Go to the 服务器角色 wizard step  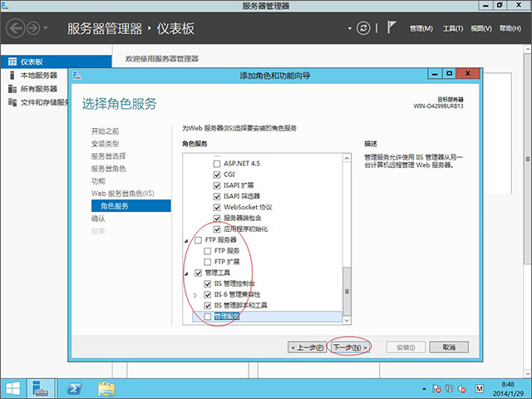click(x=109, y=169)
